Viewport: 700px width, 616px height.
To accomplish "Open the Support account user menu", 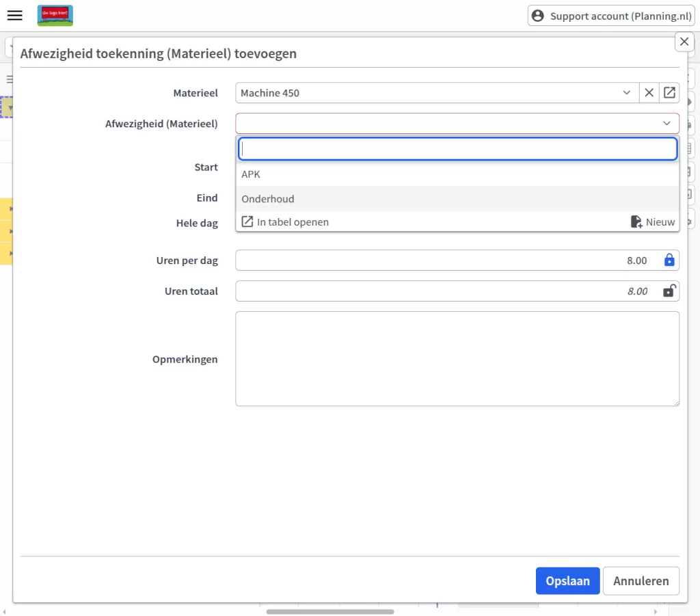I will click(612, 16).
